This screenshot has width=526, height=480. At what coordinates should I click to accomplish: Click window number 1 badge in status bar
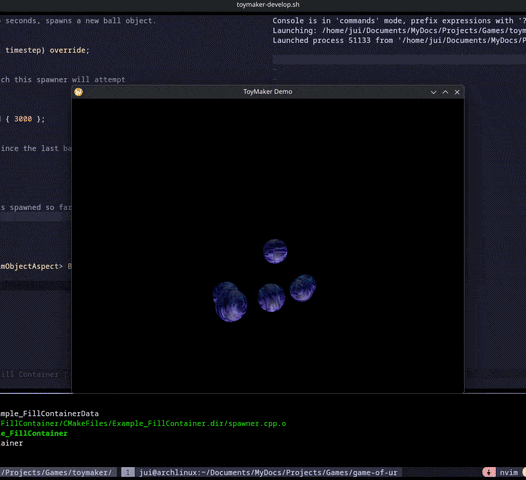click(x=128, y=472)
